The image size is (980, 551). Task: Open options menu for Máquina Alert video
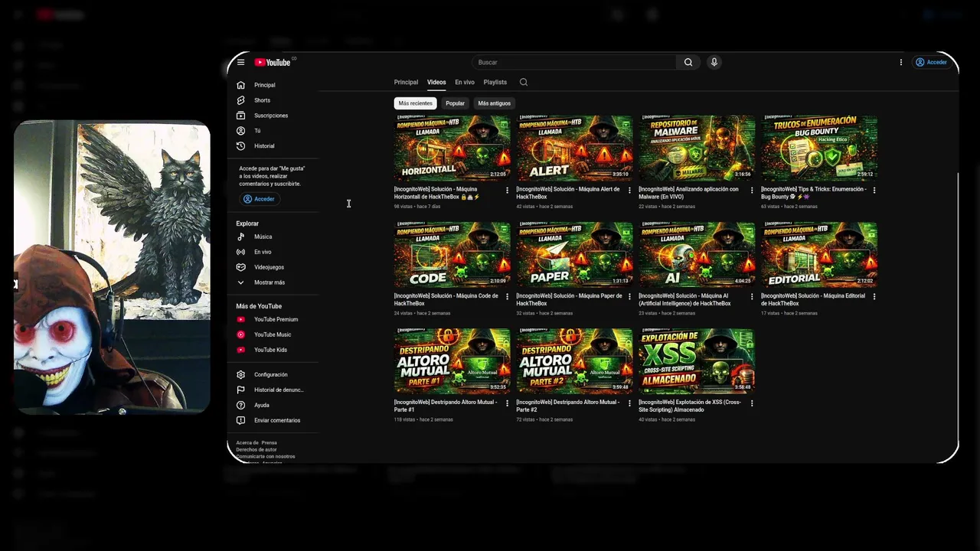(x=629, y=190)
